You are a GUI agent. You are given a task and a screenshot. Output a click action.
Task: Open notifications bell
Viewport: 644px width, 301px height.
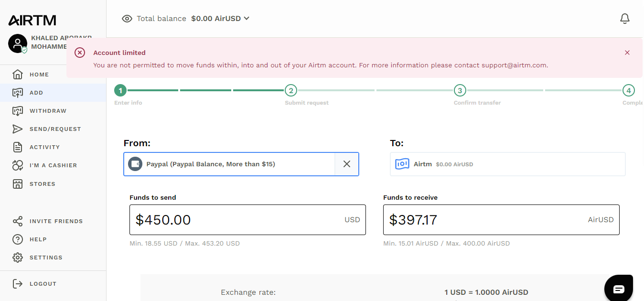tap(624, 19)
